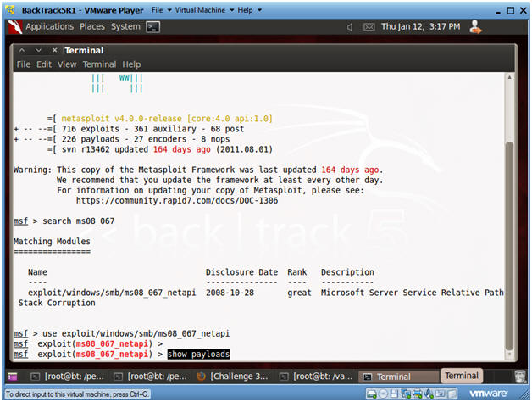Click VMware sound card status icon

pyautogui.click(x=429, y=394)
